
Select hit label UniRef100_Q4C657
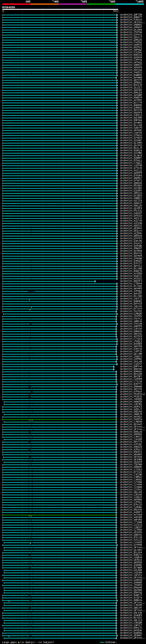click(x=131, y=294)
